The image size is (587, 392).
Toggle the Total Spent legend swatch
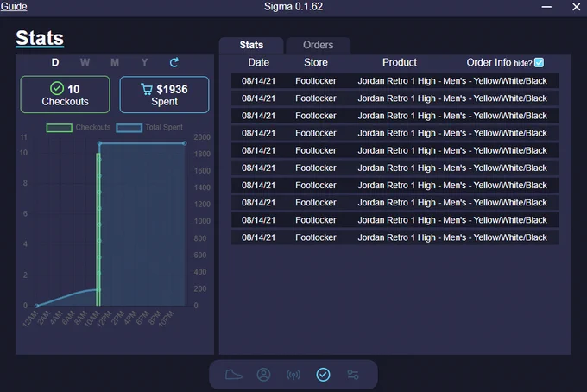tap(129, 128)
